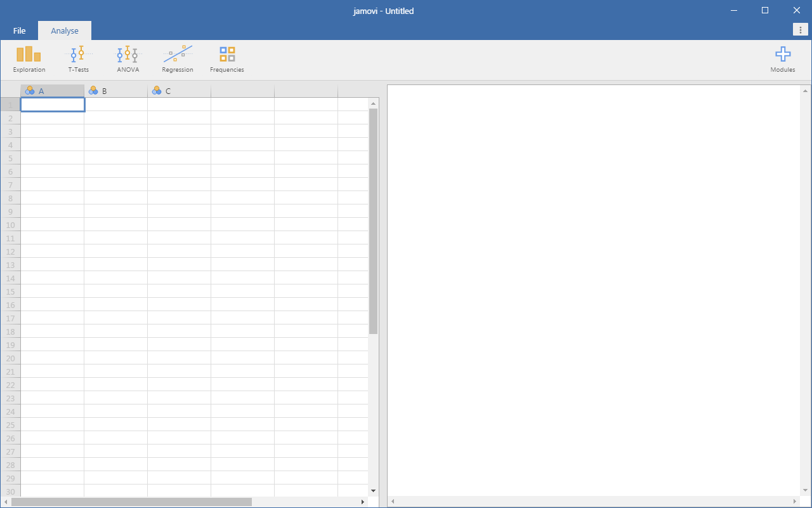812x508 pixels.
Task: Click the variable type icon on column B
Action: pos(93,90)
